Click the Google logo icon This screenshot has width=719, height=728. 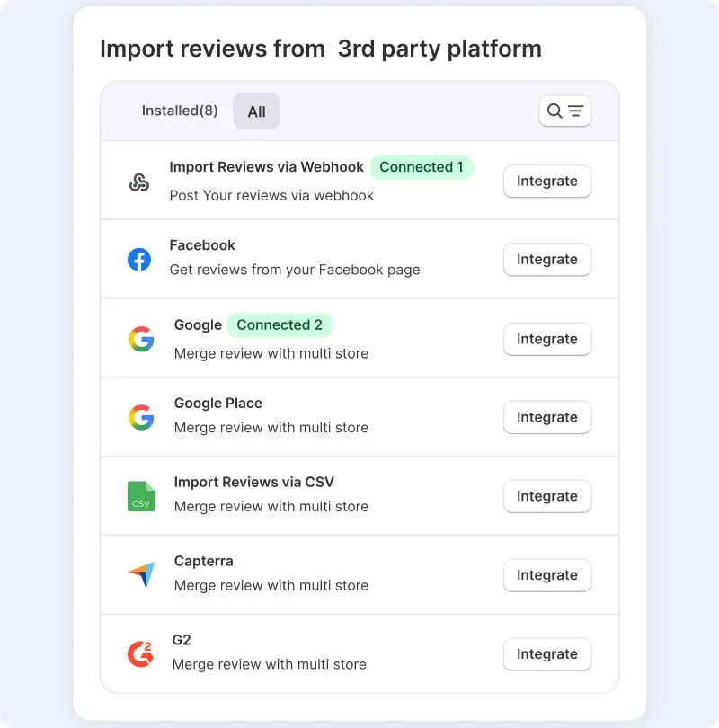[140, 338]
